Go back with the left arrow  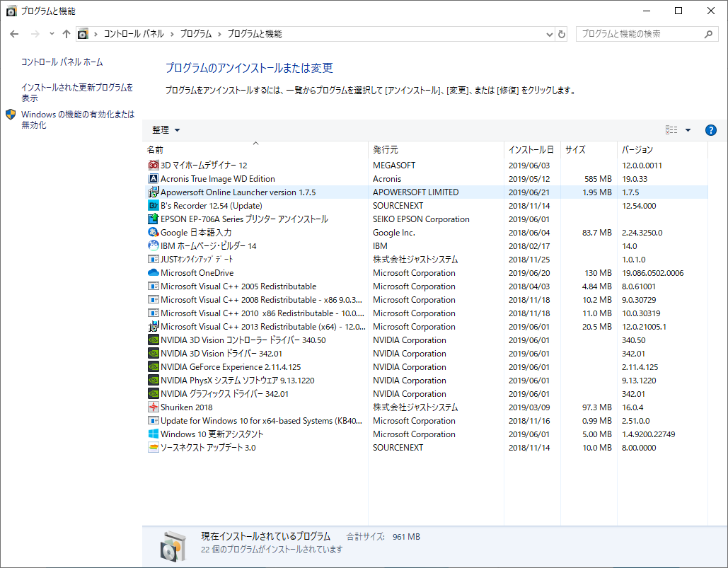(x=14, y=34)
